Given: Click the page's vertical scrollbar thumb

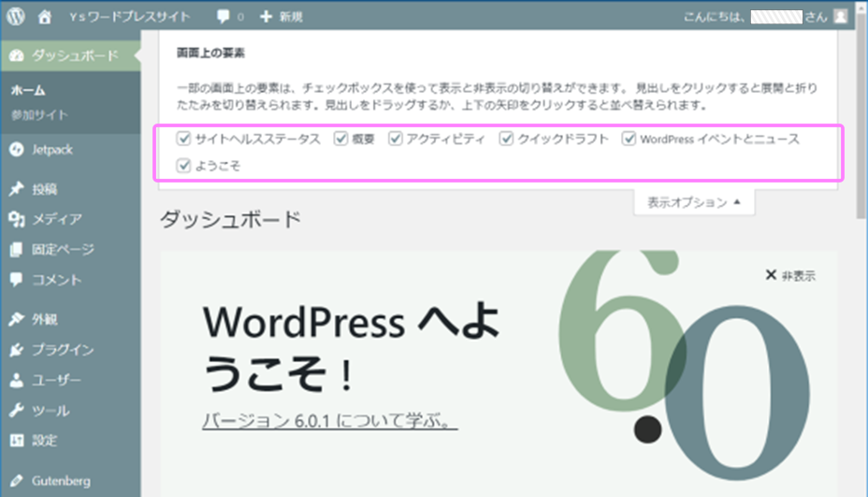Looking at the screenshot, I should 861,116.
